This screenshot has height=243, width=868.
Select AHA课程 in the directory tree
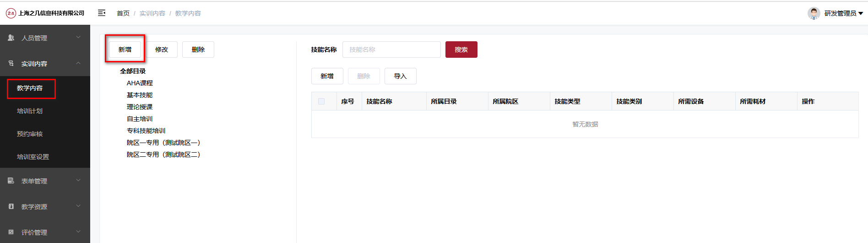coord(140,83)
